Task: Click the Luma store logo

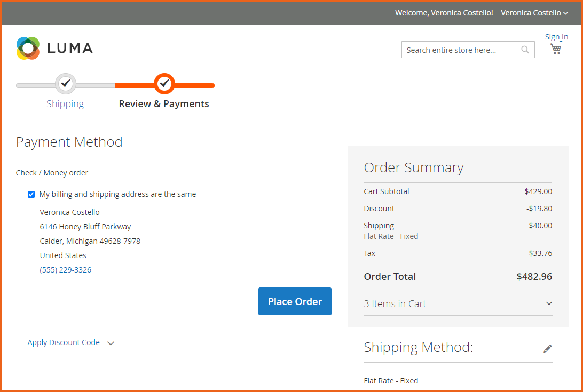Action: pos(54,48)
